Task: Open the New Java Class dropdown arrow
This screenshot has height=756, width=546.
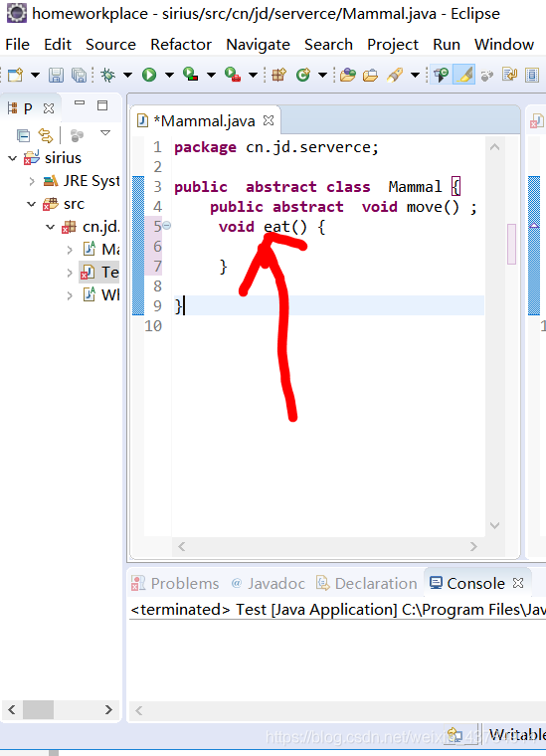Action: click(x=323, y=75)
